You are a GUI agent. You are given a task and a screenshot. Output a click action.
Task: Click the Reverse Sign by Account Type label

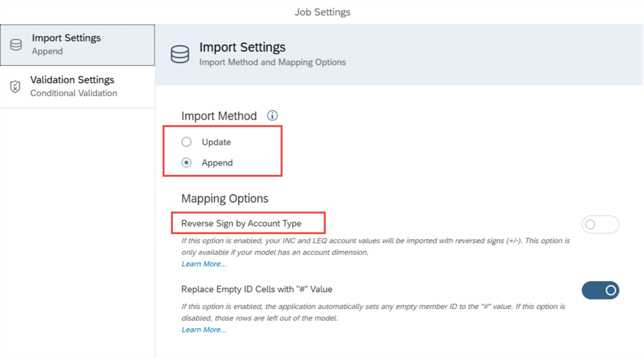click(x=241, y=224)
